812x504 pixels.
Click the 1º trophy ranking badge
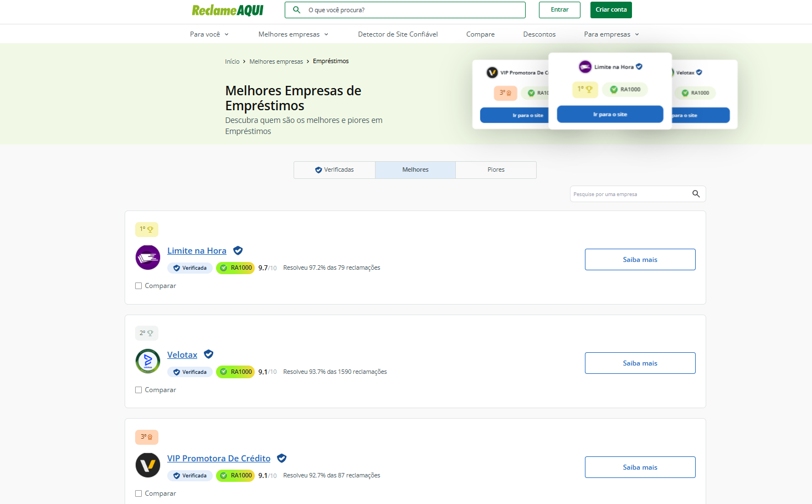147,229
